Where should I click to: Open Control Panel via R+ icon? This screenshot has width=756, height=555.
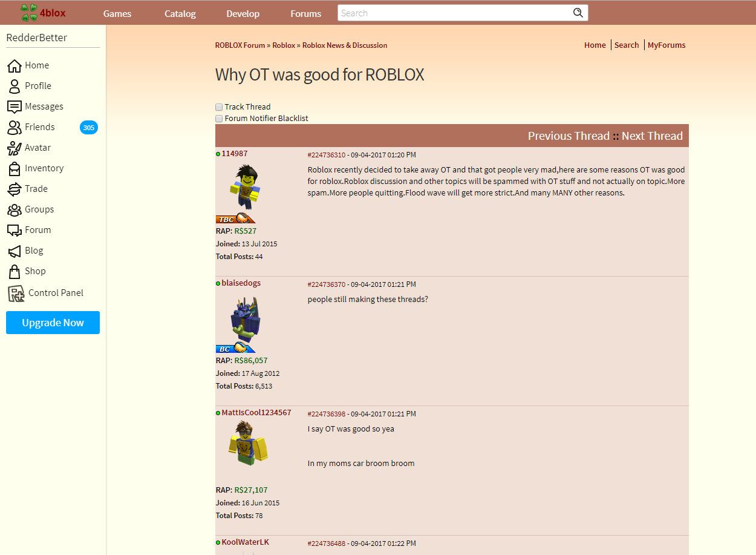[x=16, y=293]
